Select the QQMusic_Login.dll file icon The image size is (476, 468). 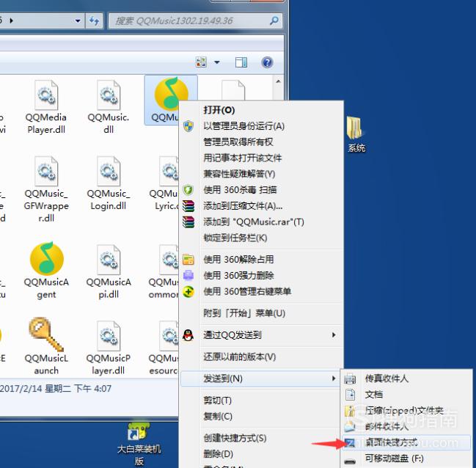(109, 171)
